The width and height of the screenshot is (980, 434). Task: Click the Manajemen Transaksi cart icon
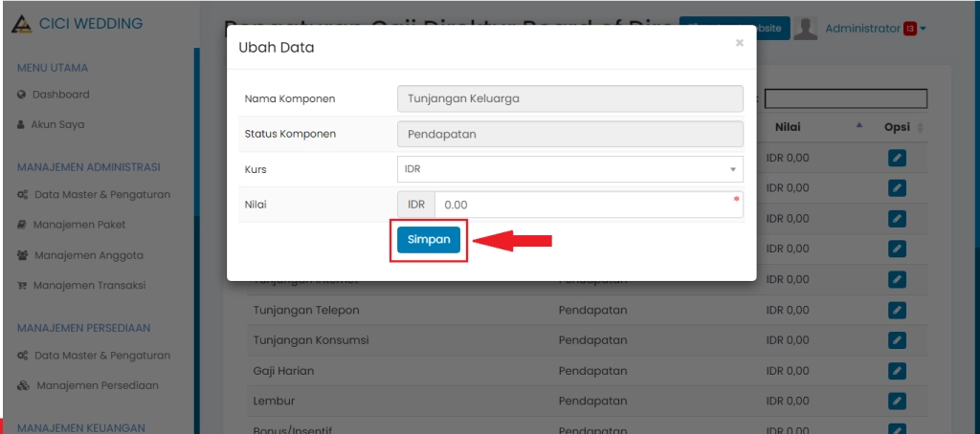click(x=22, y=286)
